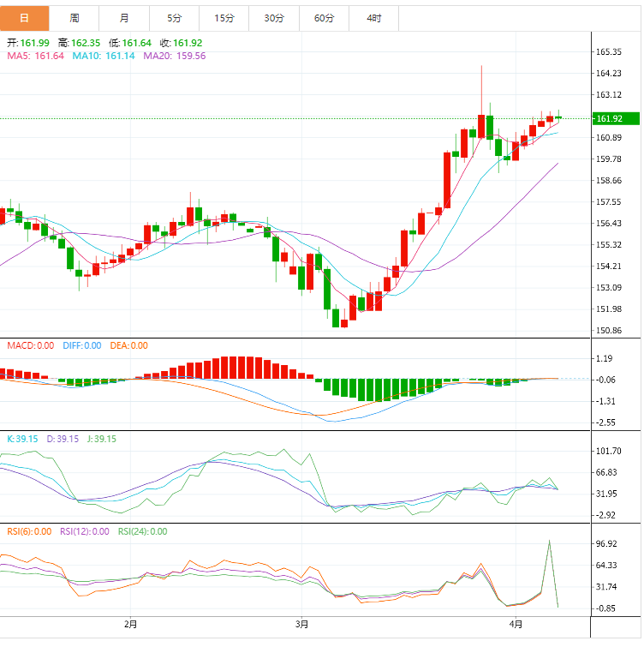
Task: Switch to the 周 weekly tab
Action: click(x=75, y=18)
